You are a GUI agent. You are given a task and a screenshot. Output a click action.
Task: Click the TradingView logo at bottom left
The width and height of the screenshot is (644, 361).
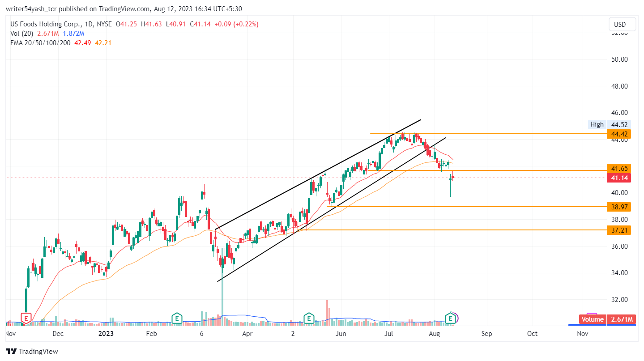coord(32,352)
